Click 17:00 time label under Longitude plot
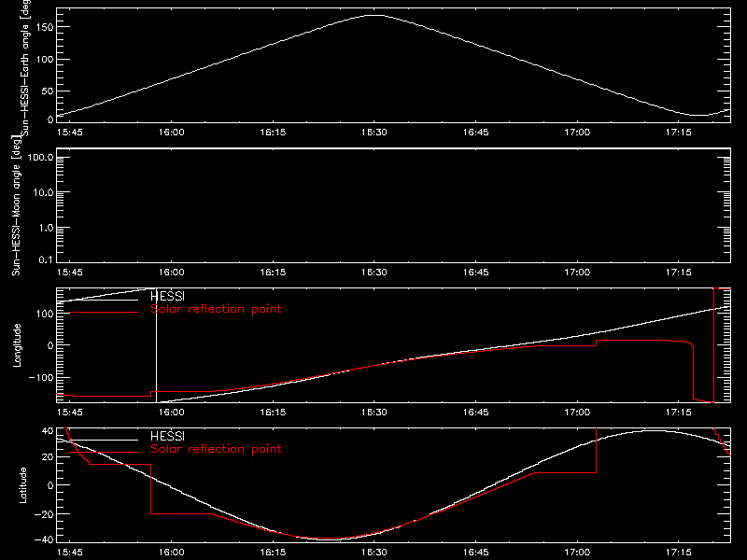747x560 pixels. coord(577,413)
